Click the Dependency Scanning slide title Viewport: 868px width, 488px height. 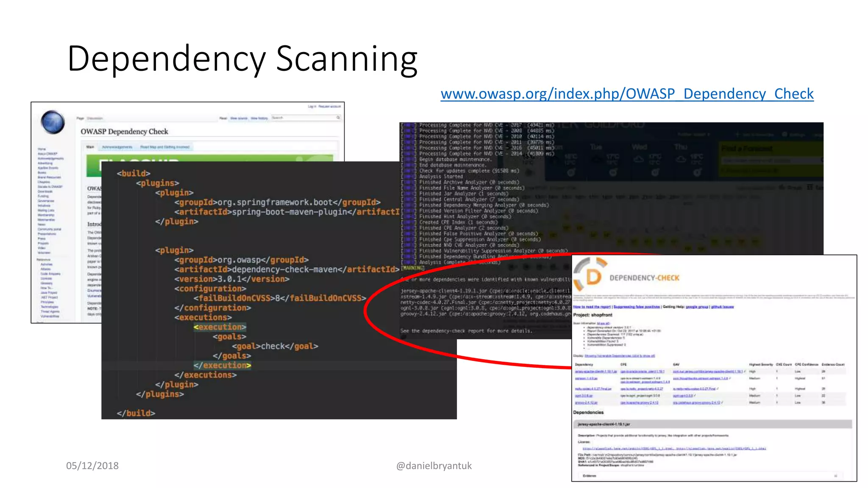click(242, 59)
